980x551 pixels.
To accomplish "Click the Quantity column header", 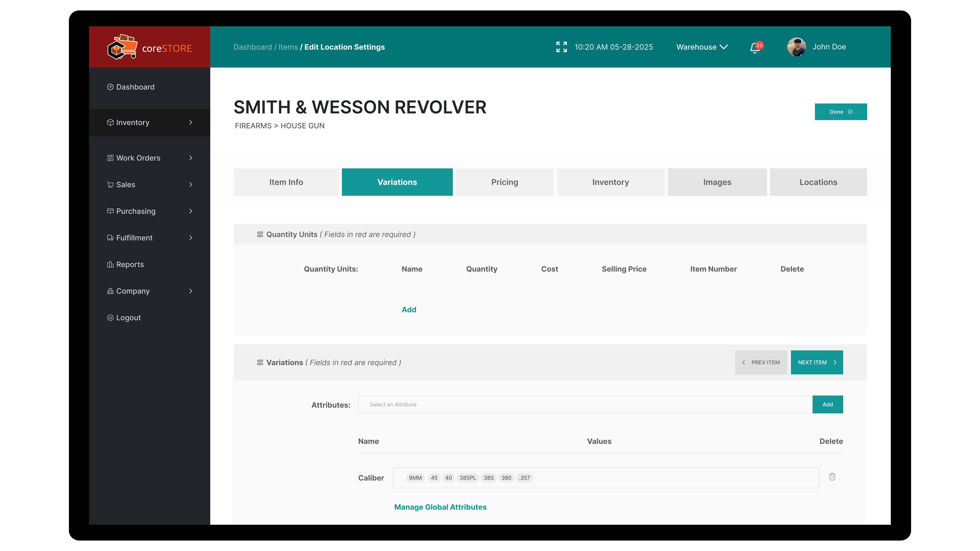I will pos(482,269).
